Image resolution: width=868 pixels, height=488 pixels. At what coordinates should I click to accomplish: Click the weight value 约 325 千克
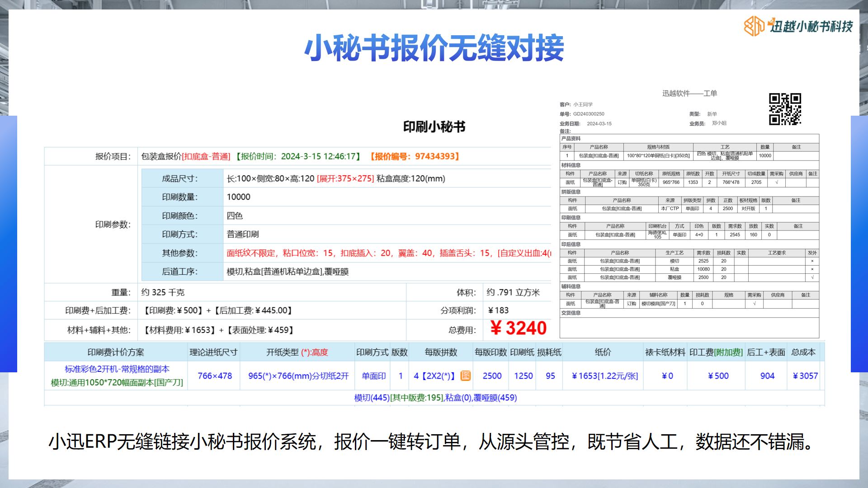pyautogui.click(x=163, y=292)
